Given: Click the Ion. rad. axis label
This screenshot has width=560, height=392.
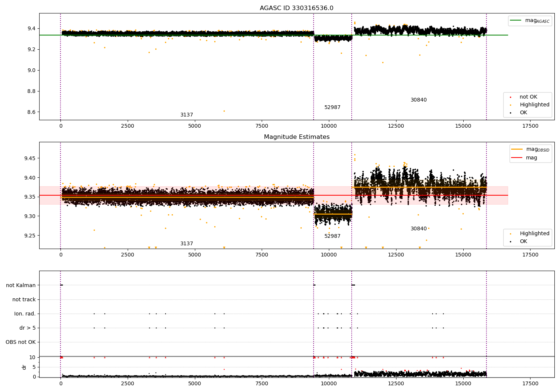Looking at the screenshot, I should (x=25, y=314).
